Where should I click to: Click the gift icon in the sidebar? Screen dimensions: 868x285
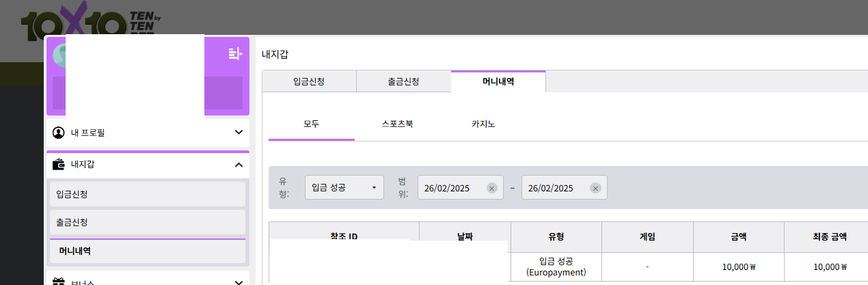click(58, 281)
